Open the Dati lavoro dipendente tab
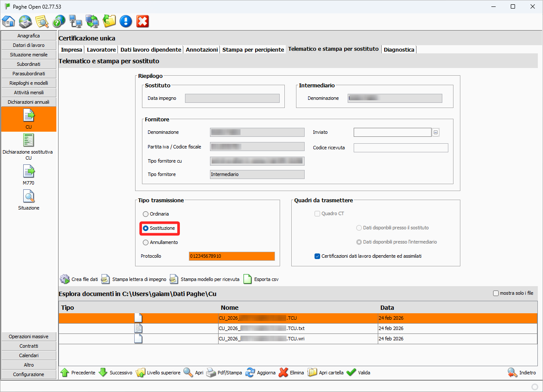 point(151,50)
